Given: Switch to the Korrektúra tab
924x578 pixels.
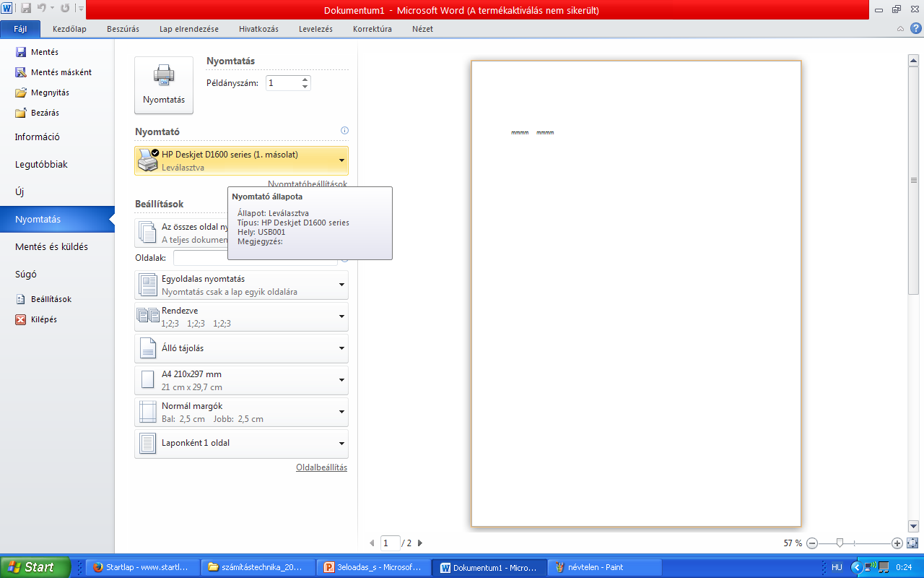Looking at the screenshot, I should pos(372,29).
